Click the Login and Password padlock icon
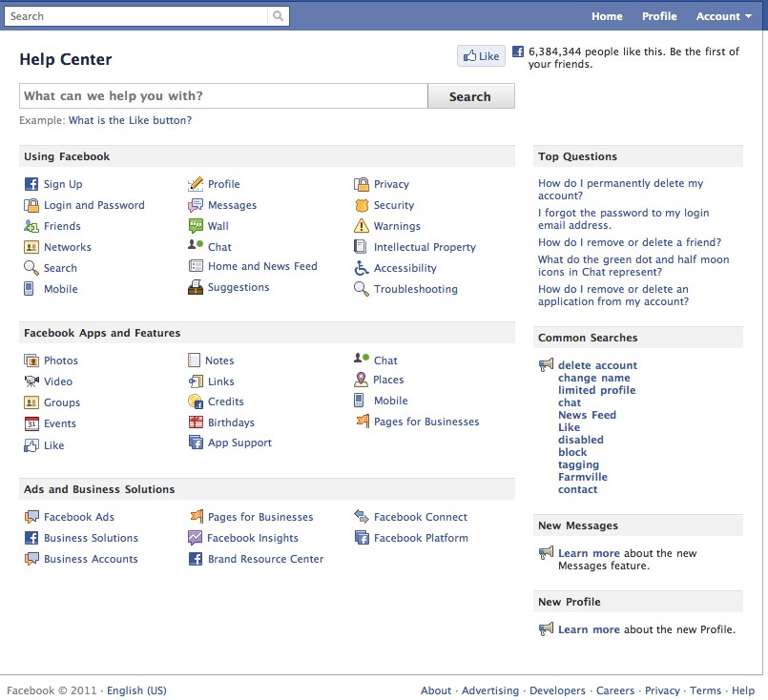 (x=31, y=205)
